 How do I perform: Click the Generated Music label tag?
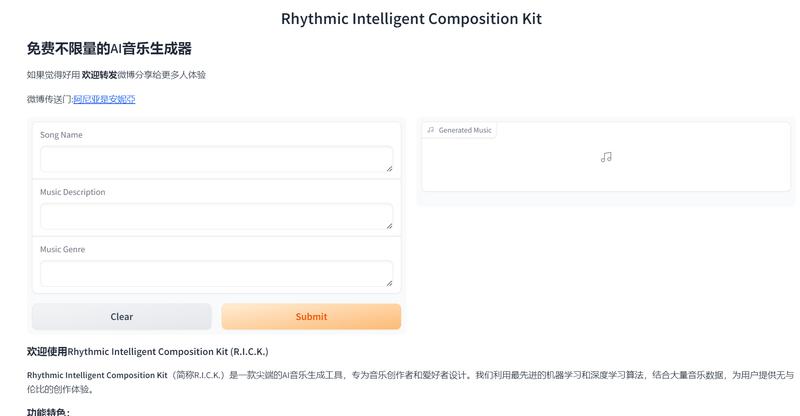[459, 130]
